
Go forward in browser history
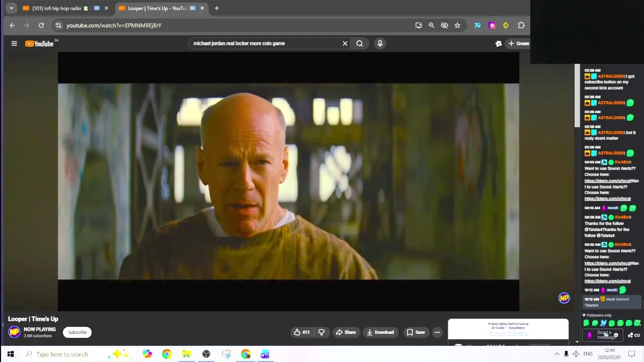(x=27, y=25)
